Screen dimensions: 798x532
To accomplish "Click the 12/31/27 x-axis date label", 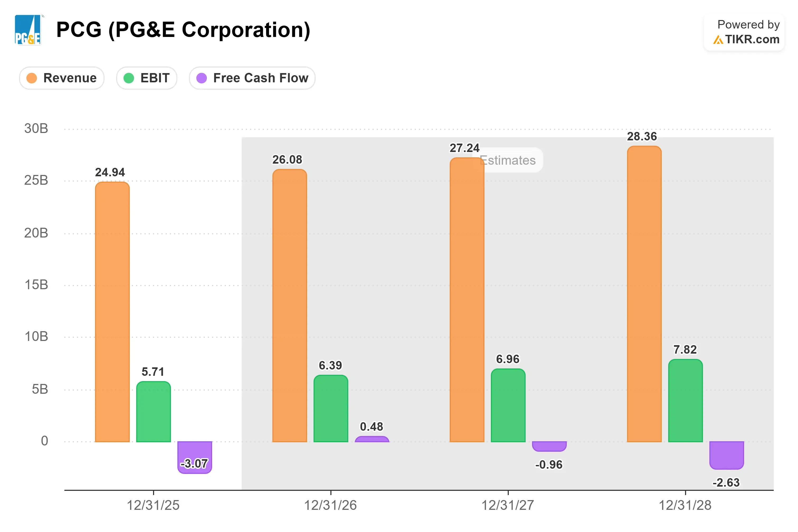I will pyautogui.click(x=508, y=506).
